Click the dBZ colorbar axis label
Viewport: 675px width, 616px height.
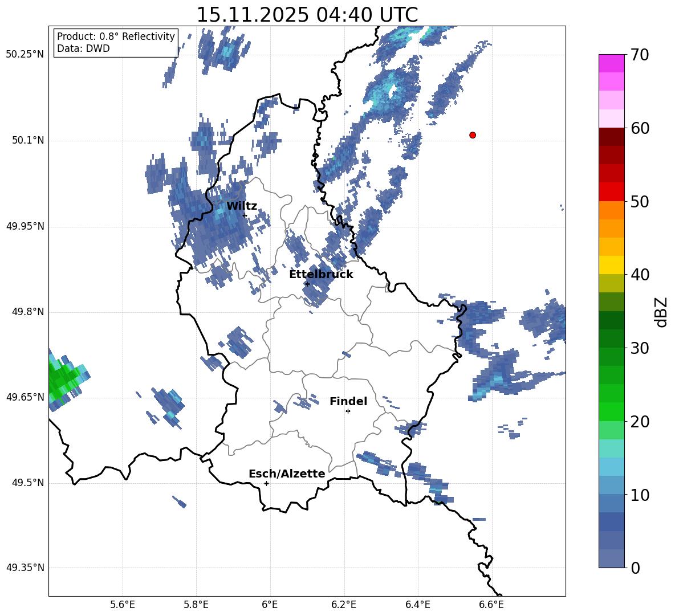click(x=662, y=312)
